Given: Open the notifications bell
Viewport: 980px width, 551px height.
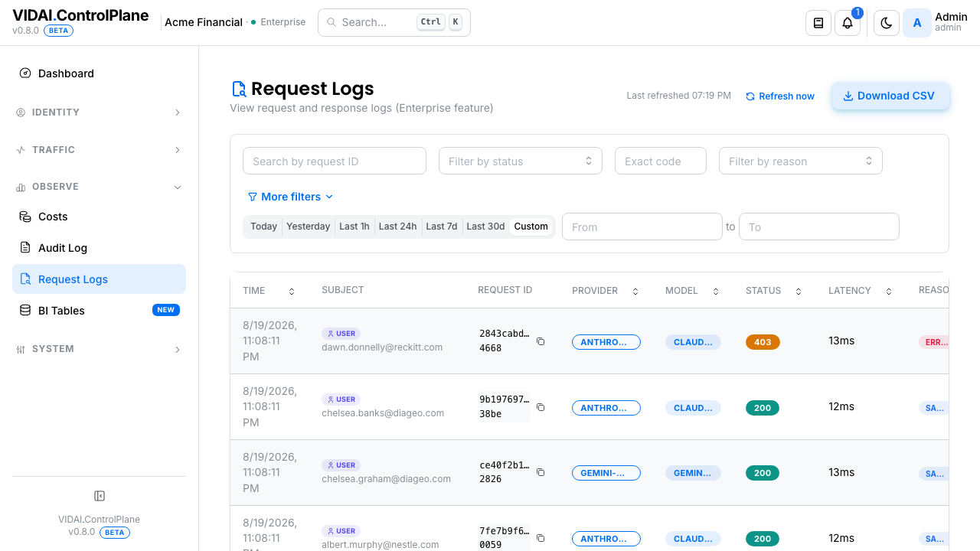Looking at the screenshot, I should click(848, 23).
